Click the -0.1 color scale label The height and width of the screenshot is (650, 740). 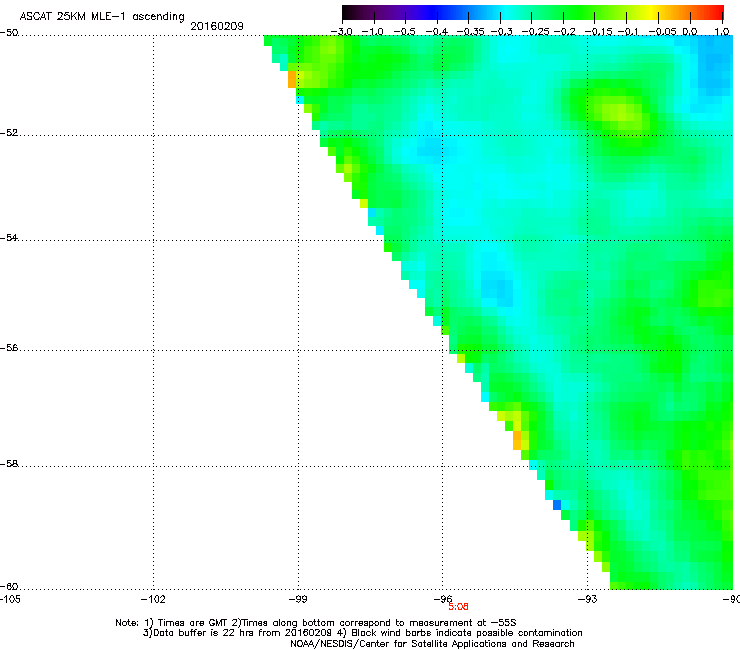point(628,32)
